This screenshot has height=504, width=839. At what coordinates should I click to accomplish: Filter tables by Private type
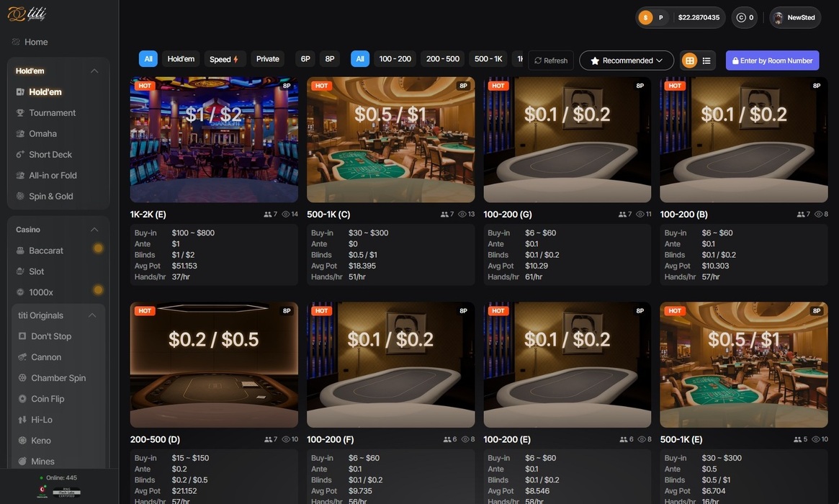(267, 59)
